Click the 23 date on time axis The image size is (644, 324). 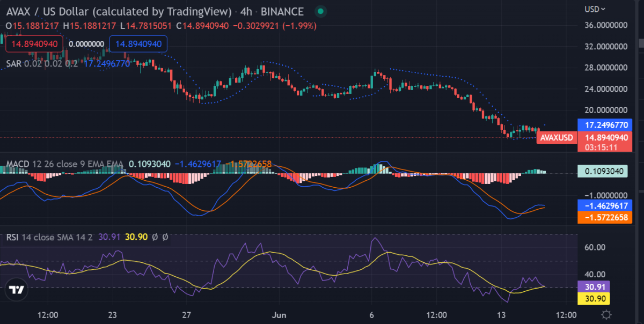pos(113,314)
